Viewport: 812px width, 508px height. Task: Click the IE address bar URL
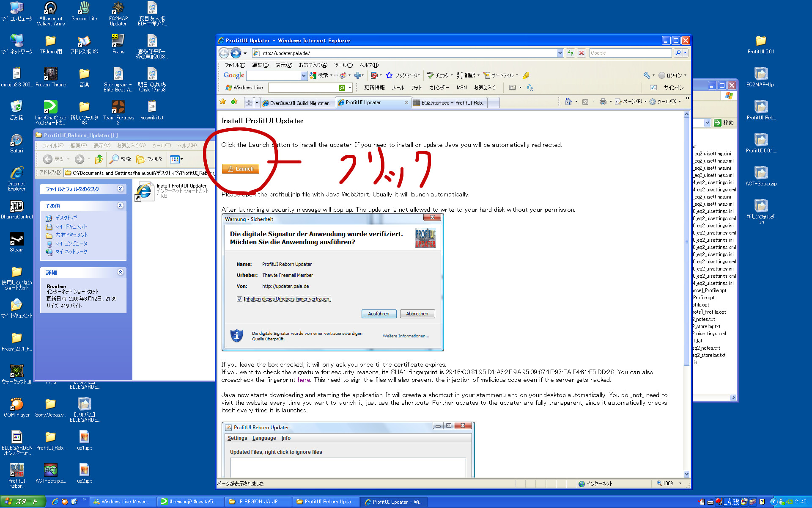285,53
